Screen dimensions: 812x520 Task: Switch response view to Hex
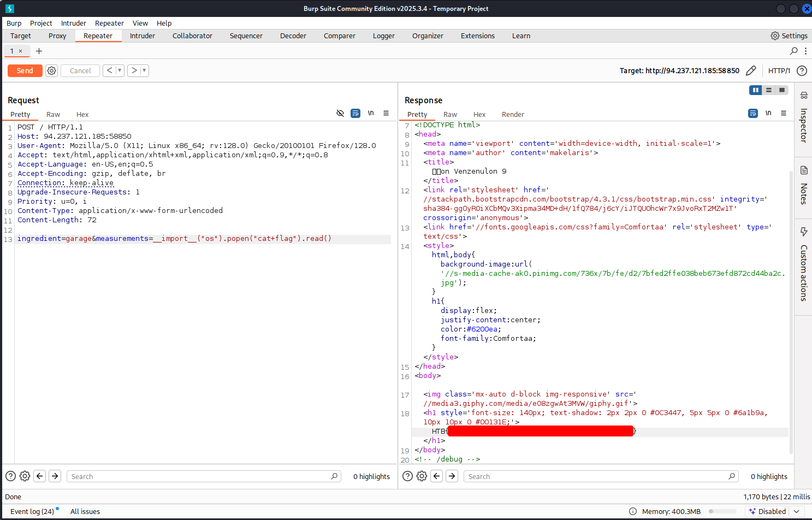[x=479, y=114]
